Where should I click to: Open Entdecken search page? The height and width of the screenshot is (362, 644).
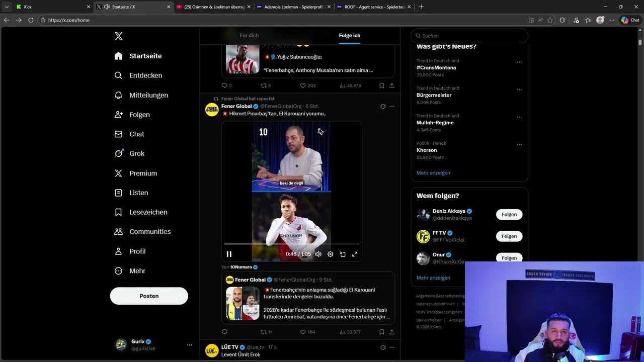click(x=138, y=75)
